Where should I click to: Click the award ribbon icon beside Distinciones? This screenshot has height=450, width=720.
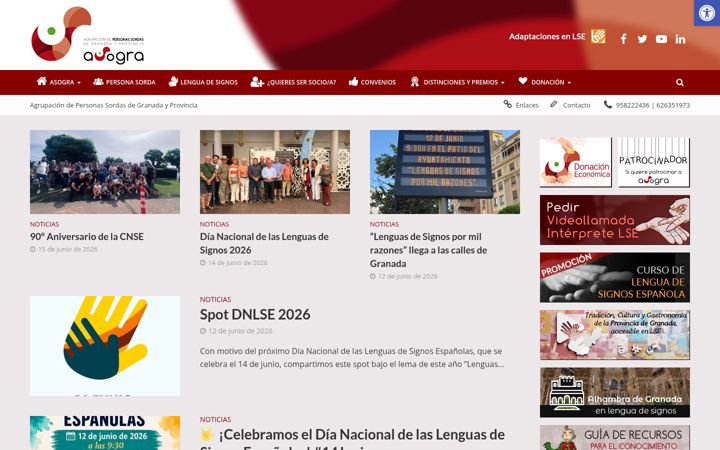point(415,82)
